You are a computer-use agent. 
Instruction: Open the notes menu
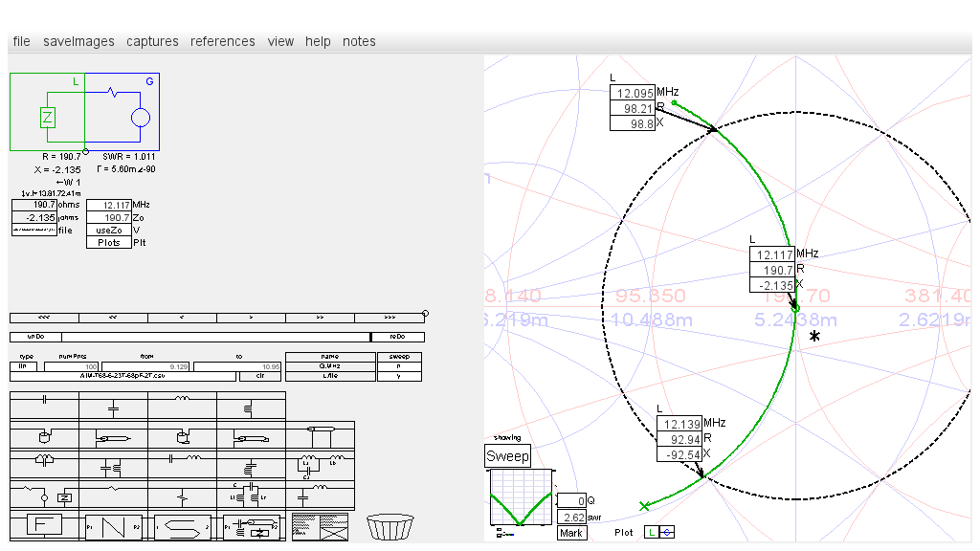360,41
